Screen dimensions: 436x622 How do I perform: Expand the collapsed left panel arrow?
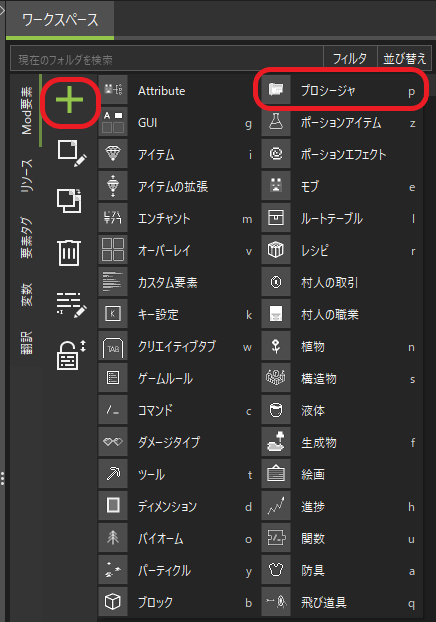(2, 10)
